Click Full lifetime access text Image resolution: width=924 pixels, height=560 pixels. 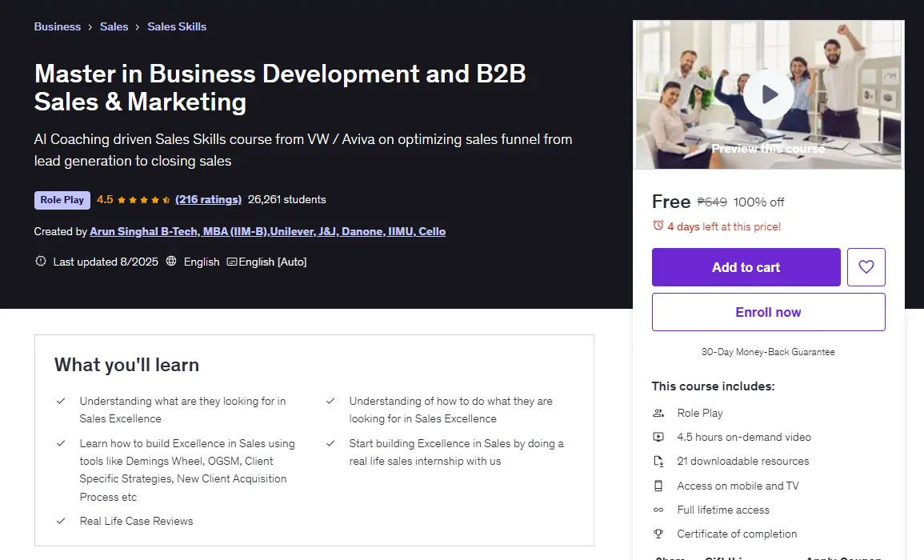(723, 510)
